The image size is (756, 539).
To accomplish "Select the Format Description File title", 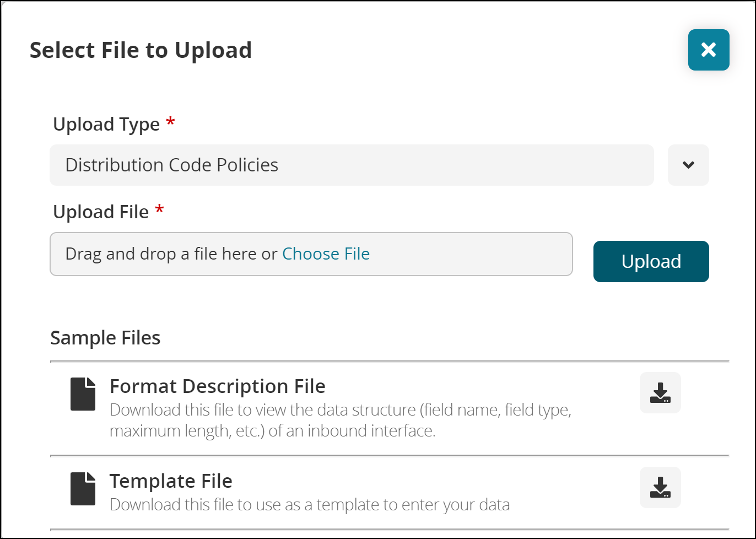I will coord(218,386).
